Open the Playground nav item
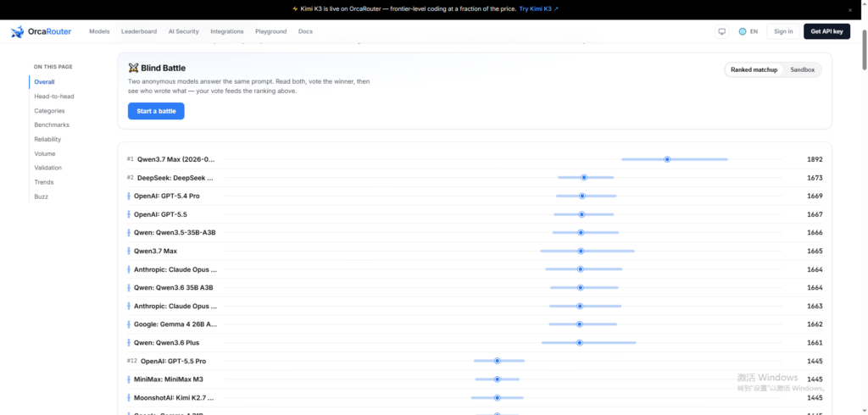The width and height of the screenshot is (868, 415). (x=271, y=31)
